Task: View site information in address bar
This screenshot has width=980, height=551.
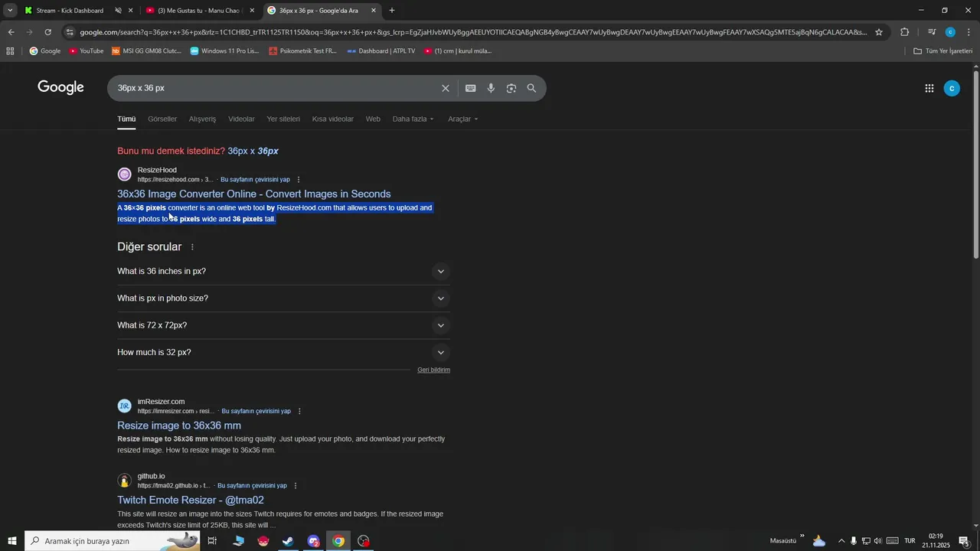Action: (x=70, y=32)
